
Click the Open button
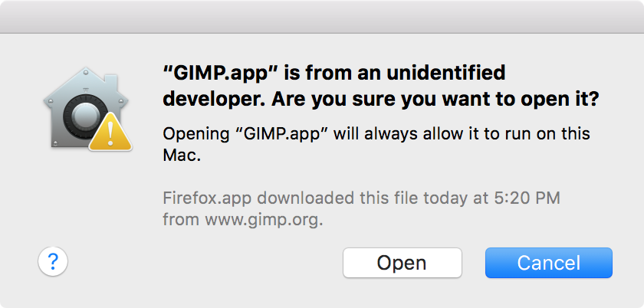[x=402, y=263]
